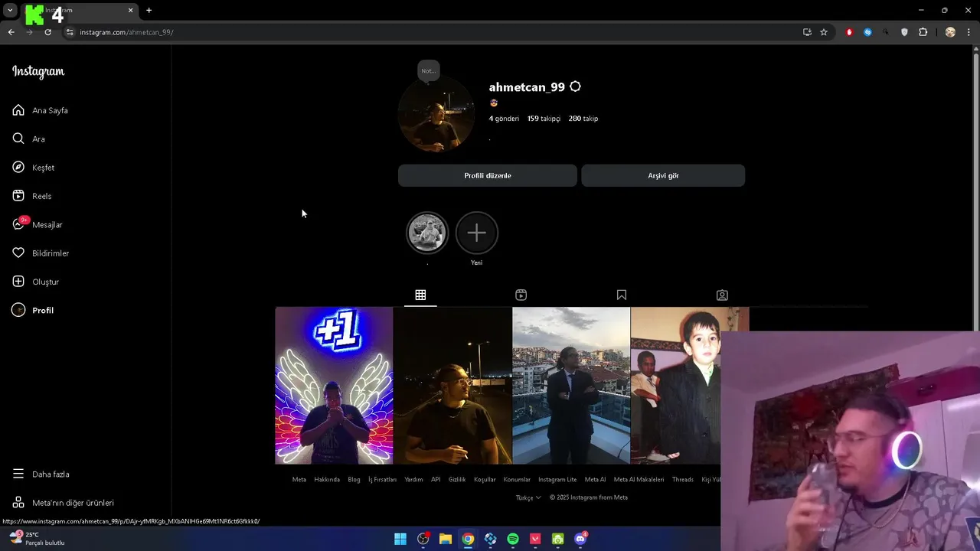Open the existing story highlight circle

427,233
